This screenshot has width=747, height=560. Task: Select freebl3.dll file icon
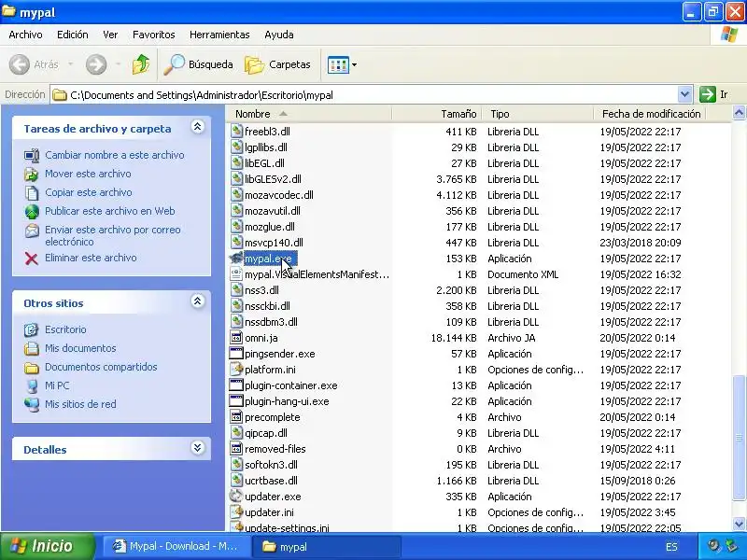(236, 132)
